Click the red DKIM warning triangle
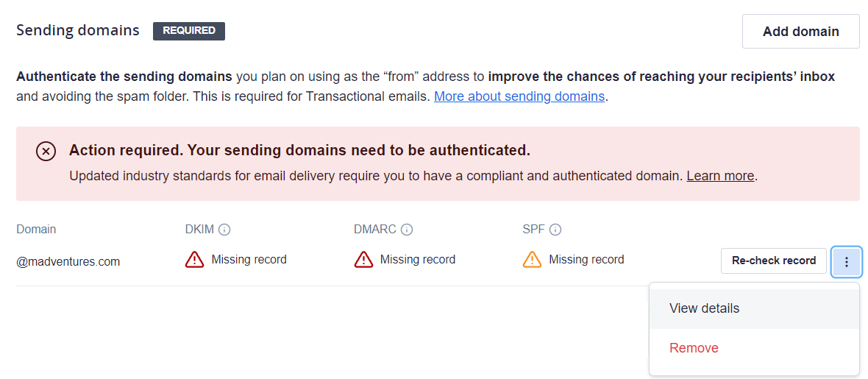The width and height of the screenshot is (868, 379). pos(195,259)
